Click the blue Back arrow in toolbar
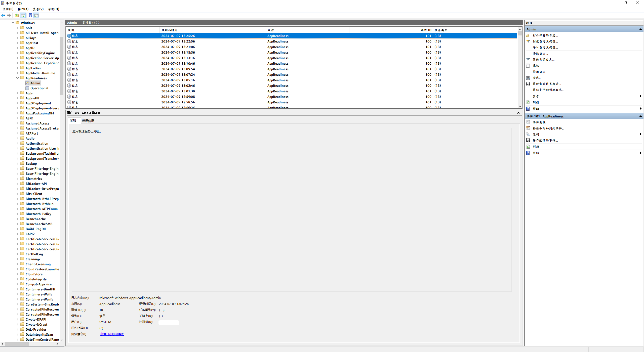The width and height of the screenshot is (644, 352). click(x=3, y=16)
